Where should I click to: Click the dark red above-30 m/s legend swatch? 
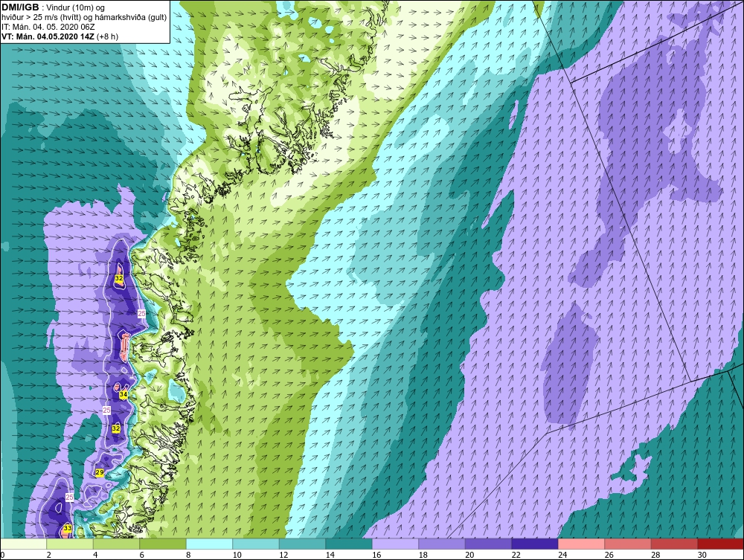tap(721, 544)
